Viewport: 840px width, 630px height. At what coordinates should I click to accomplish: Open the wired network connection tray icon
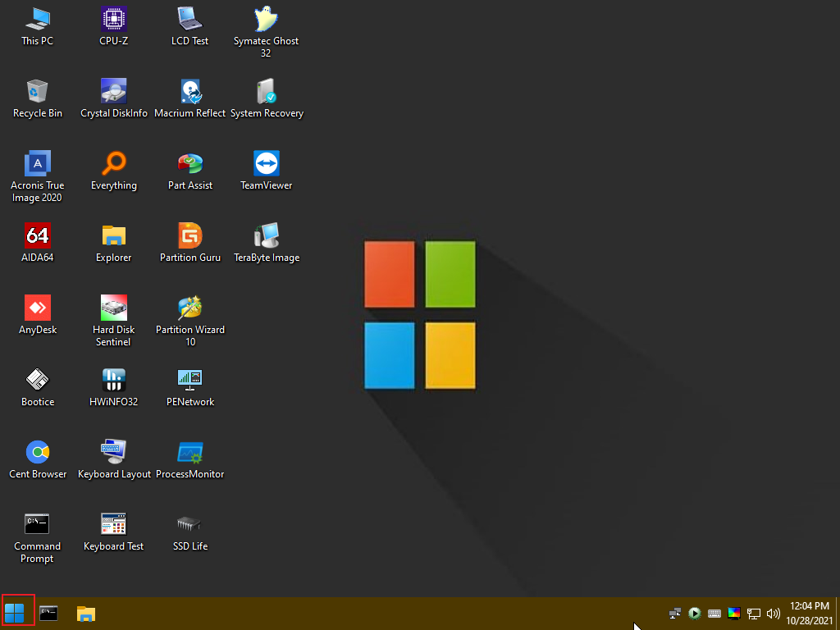[754, 614]
